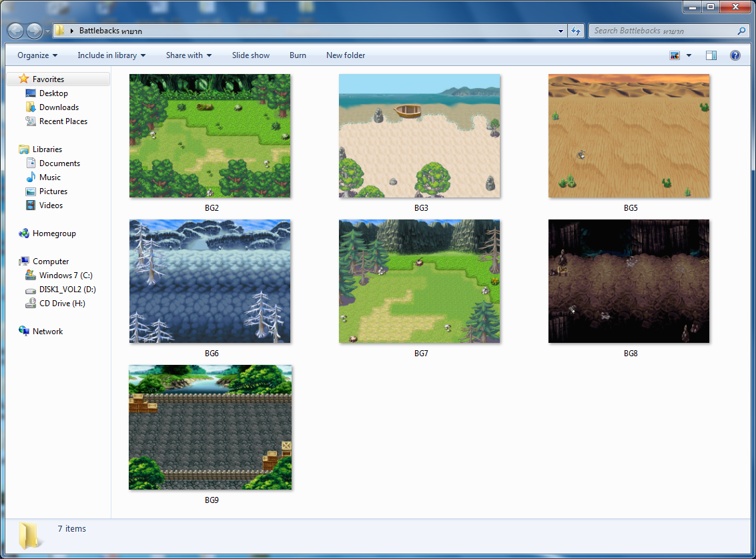Open the Documents library
The height and width of the screenshot is (559, 756).
pos(59,163)
